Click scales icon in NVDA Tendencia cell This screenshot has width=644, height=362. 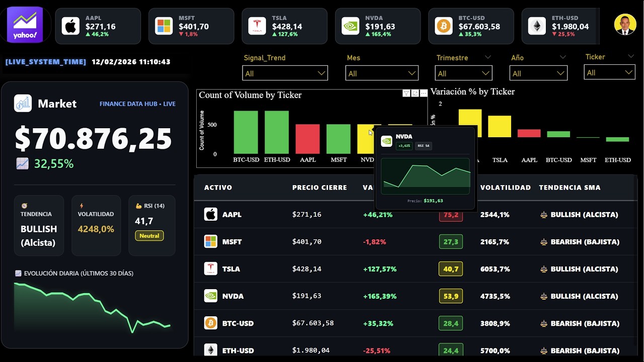(543, 296)
